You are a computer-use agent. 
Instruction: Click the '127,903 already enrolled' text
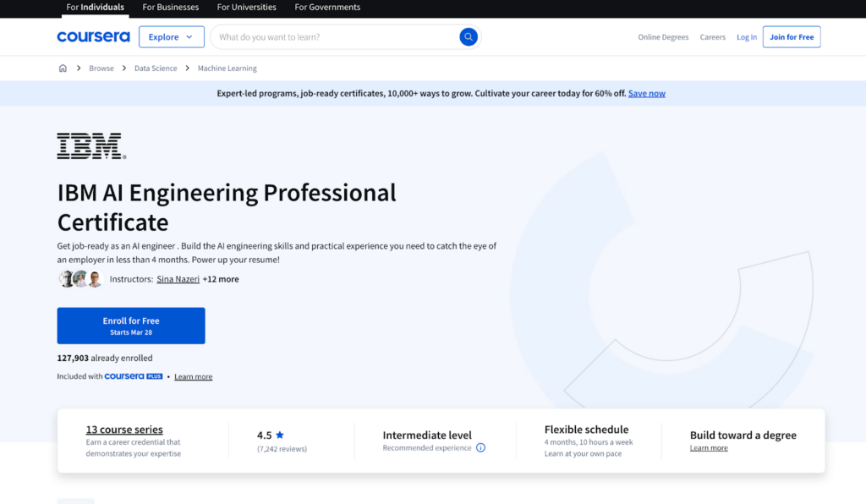pyautogui.click(x=105, y=358)
